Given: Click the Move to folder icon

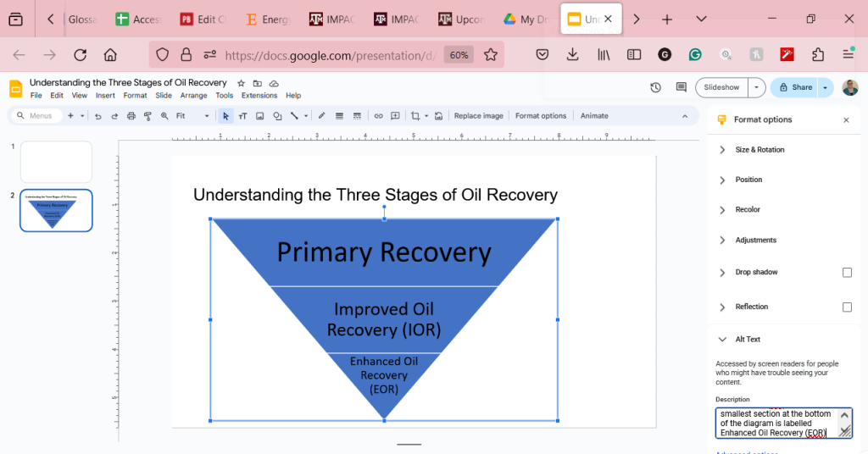Looking at the screenshot, I should point(258,84).
